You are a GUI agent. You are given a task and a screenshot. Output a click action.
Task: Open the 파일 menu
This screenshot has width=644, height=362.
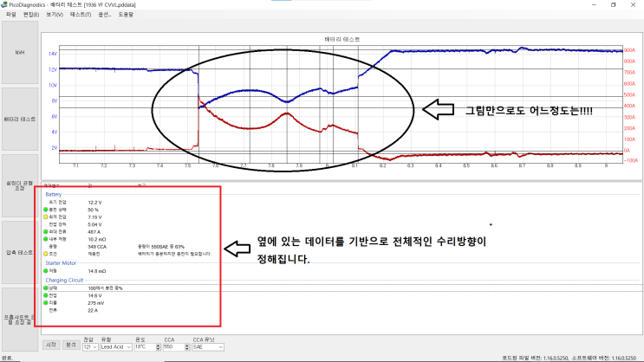10,15
